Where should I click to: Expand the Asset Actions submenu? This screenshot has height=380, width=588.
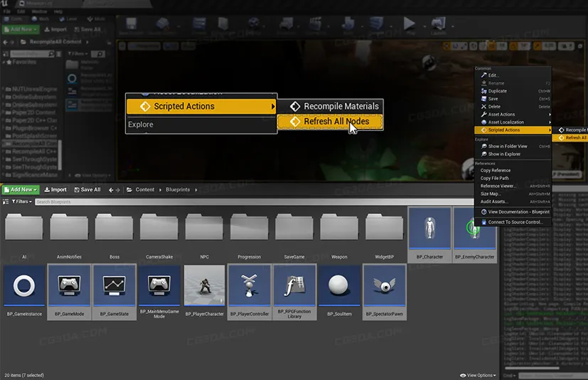[x=513, y=114]
